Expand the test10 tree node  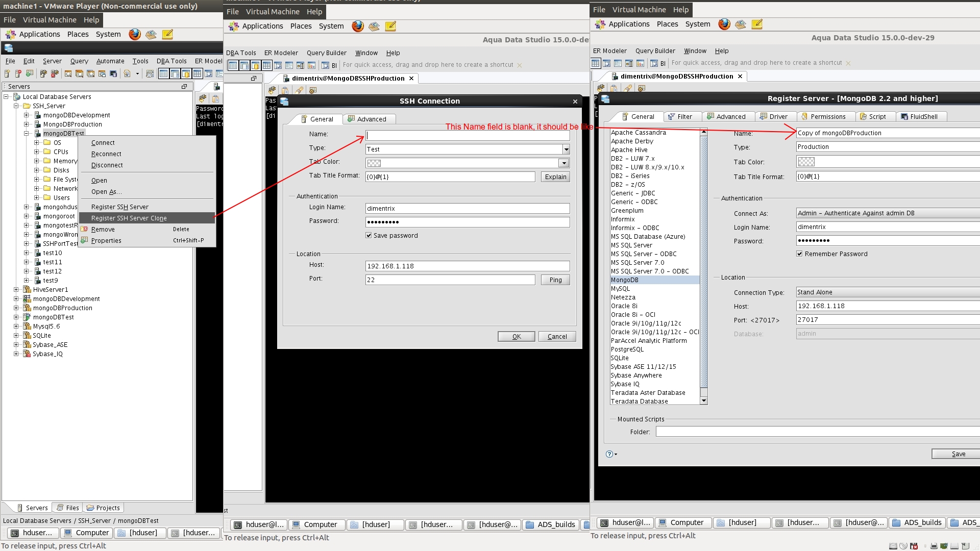(27, 253)
